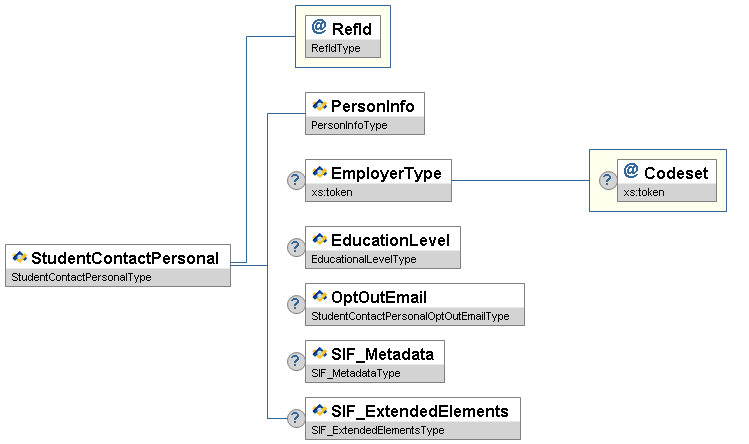The width and height of the screenshot is (749, 444).
Task: Click the Codeset attribute @ icon
Action: click(x=631, y=171)
